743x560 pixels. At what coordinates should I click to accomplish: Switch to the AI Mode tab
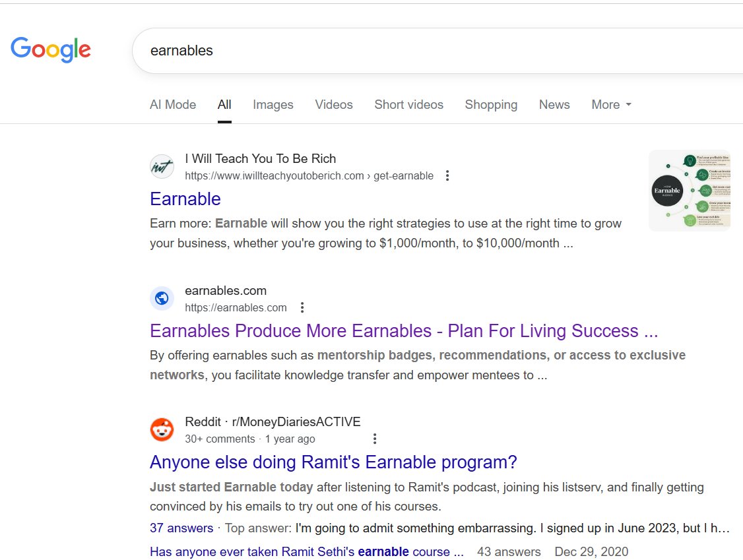(173, 105)
